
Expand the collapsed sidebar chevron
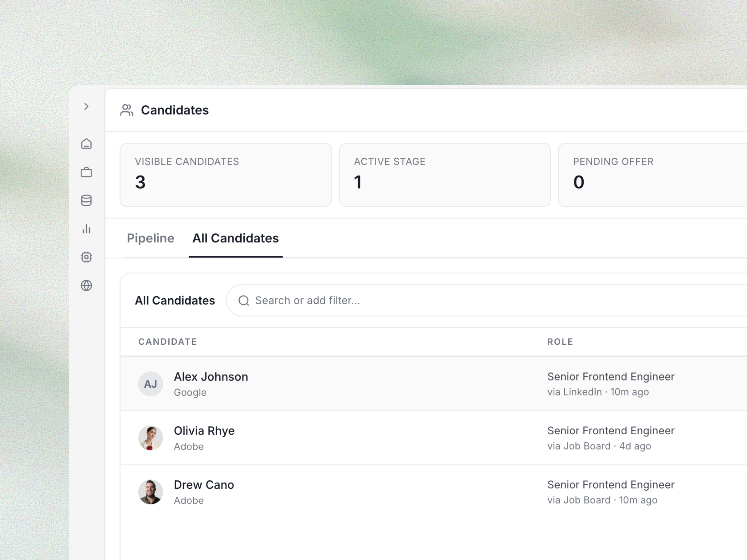pyautogui.click(x=87, y=107)
